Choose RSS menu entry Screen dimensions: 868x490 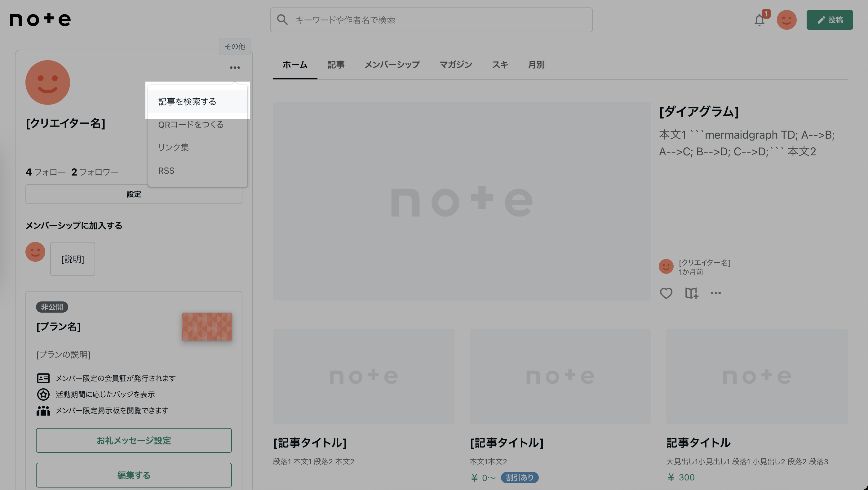pos(198,171)
